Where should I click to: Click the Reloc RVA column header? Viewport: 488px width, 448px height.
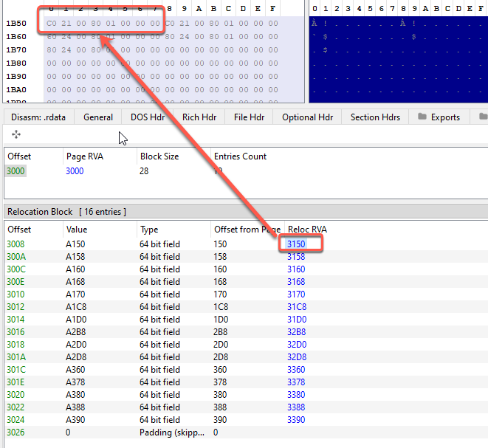coord(306,230)
